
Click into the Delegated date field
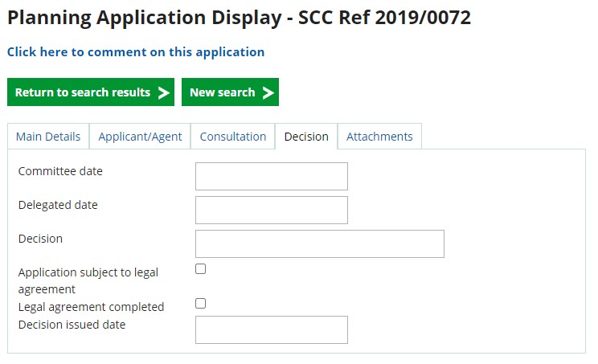272,211
